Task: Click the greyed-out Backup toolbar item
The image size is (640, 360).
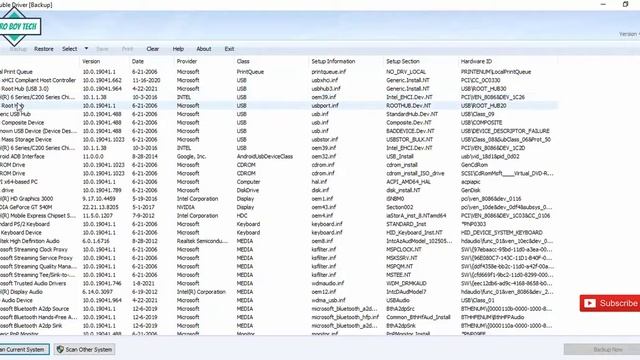Action: (18, 49)
